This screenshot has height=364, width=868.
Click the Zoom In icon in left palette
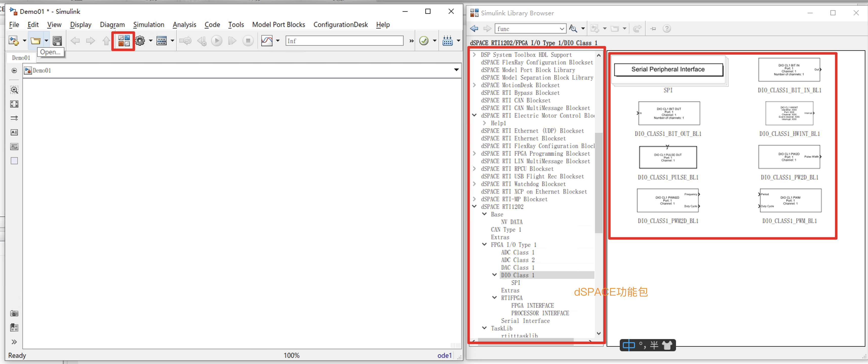tap(14, 90)
